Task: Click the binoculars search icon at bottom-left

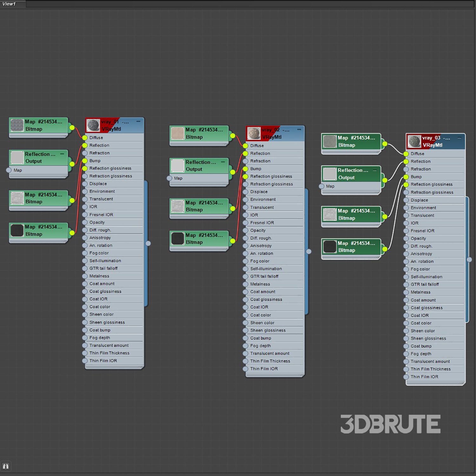Action: [6, 466]
